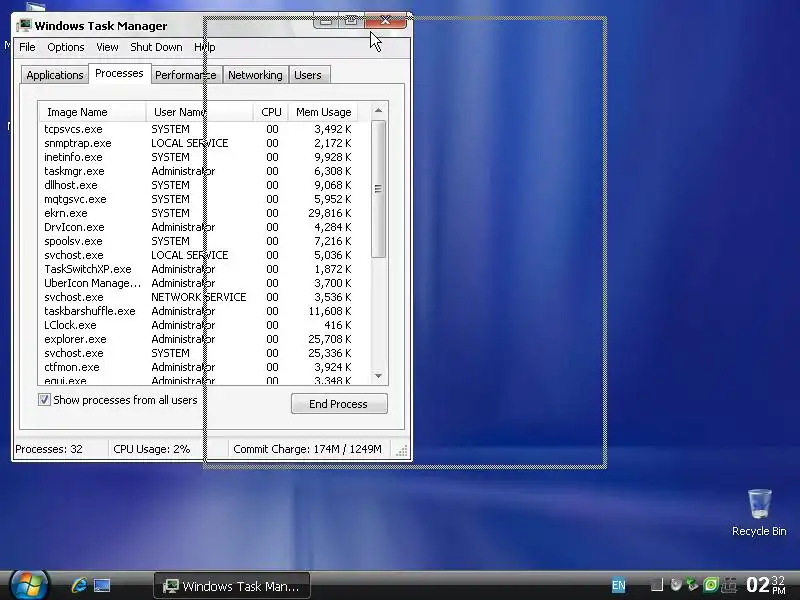Switch to the Performance tab

click(186, 75)
